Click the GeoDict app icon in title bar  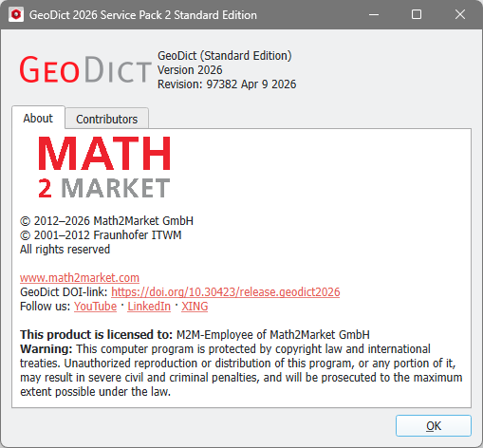coord(16,15)
